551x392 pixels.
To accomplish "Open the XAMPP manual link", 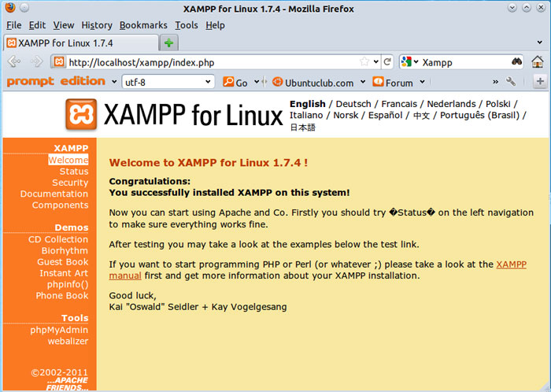I will pos(512,264).
